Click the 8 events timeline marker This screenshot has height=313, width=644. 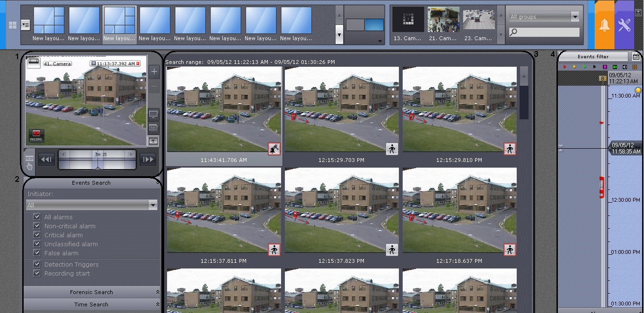[602, 79]
